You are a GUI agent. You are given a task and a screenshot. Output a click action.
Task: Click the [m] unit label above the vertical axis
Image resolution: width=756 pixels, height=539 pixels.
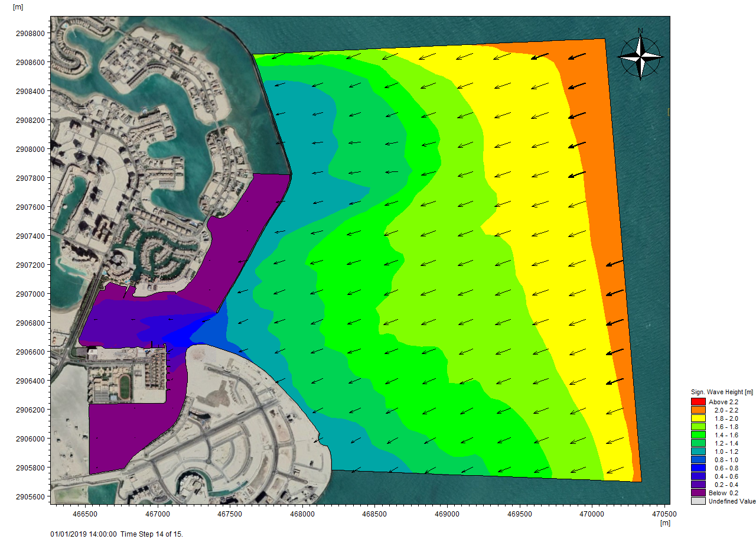[x=18, y=7]
